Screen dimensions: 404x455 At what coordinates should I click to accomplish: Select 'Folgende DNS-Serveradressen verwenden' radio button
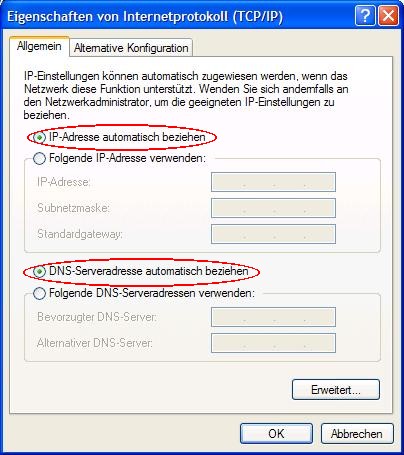[x=40, y=293]
